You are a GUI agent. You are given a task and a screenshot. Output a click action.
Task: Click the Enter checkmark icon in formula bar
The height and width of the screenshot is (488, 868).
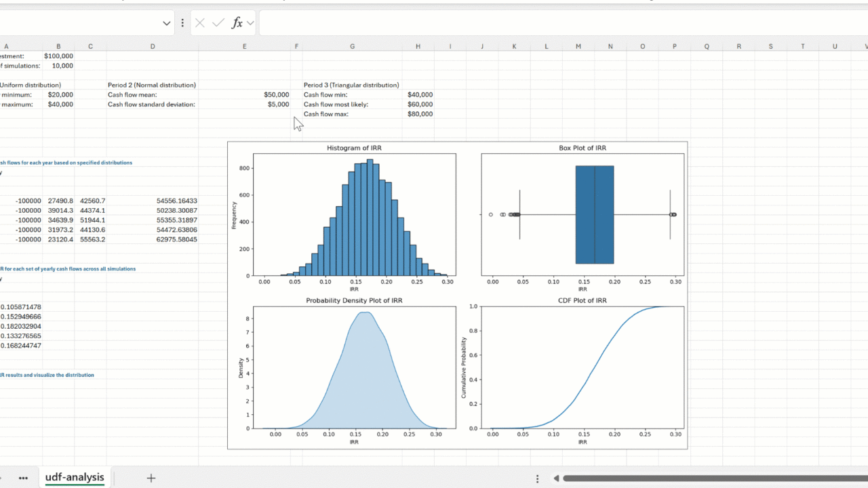(x=218, y=23)
